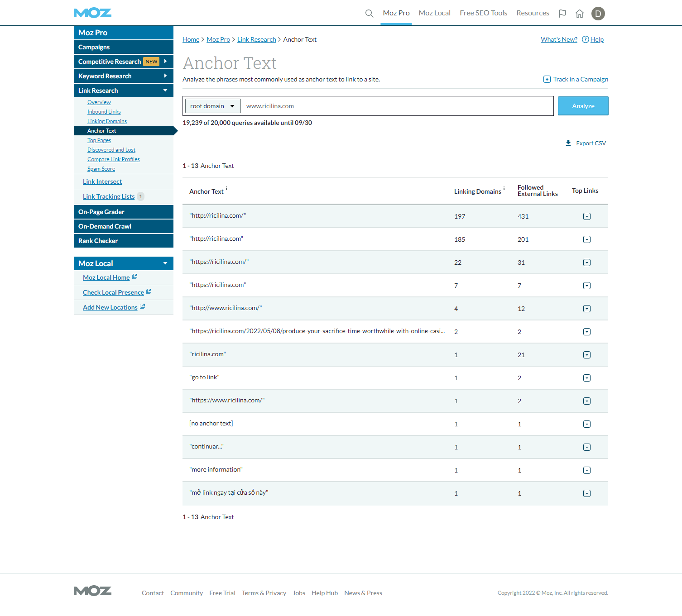The width and height of the screenshot is (682, 616).
Task: Open Top Pages in sidebar
Action: click(99, 140)
